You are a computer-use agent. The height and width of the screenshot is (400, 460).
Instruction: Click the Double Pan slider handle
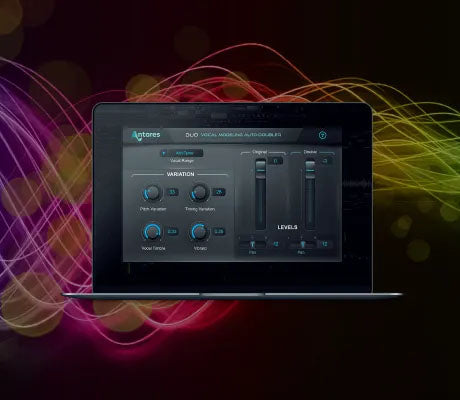coord(302,245)
